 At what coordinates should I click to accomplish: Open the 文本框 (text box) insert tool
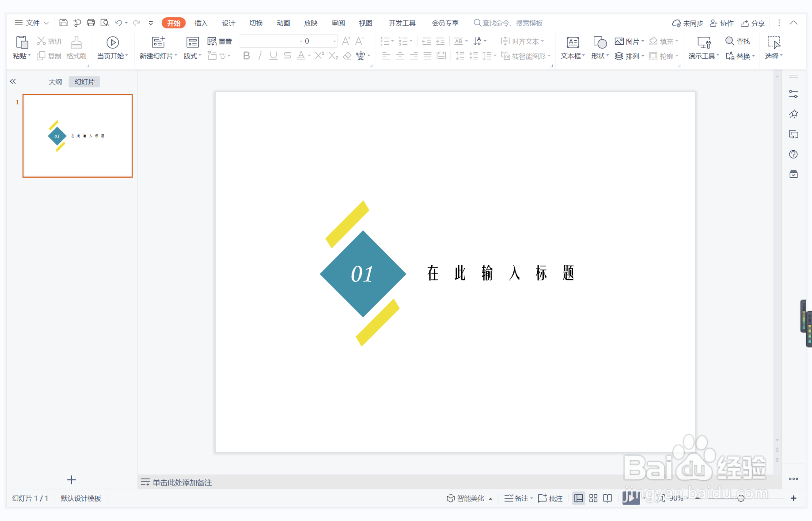(x=572, y=47)
